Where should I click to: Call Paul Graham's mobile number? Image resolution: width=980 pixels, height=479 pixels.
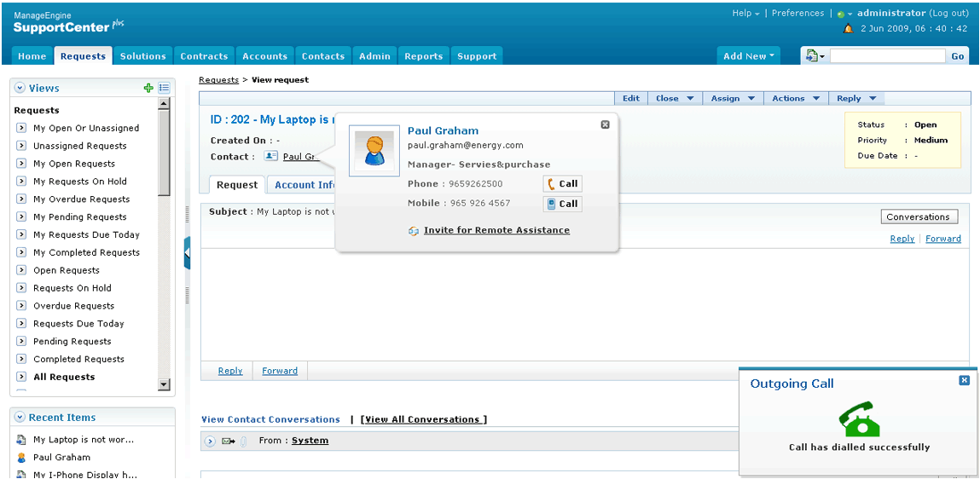pyautogui.click(x=562, y=204)
